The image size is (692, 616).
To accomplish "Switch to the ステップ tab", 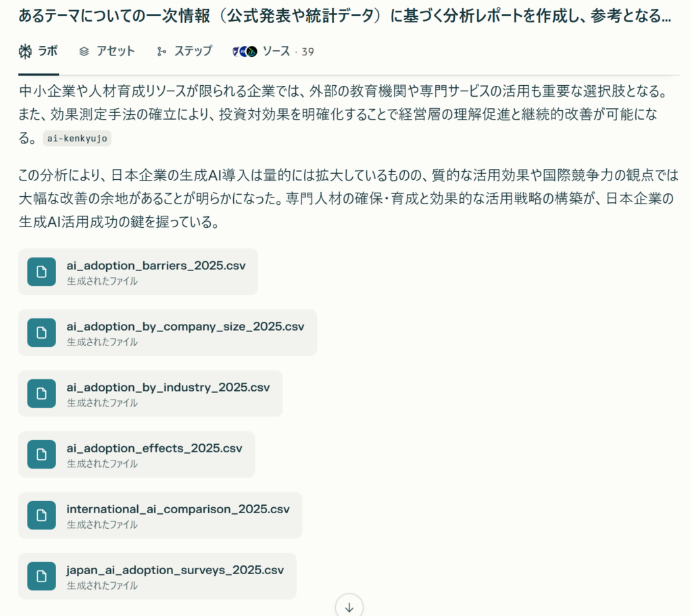I will tap(184, 51).
